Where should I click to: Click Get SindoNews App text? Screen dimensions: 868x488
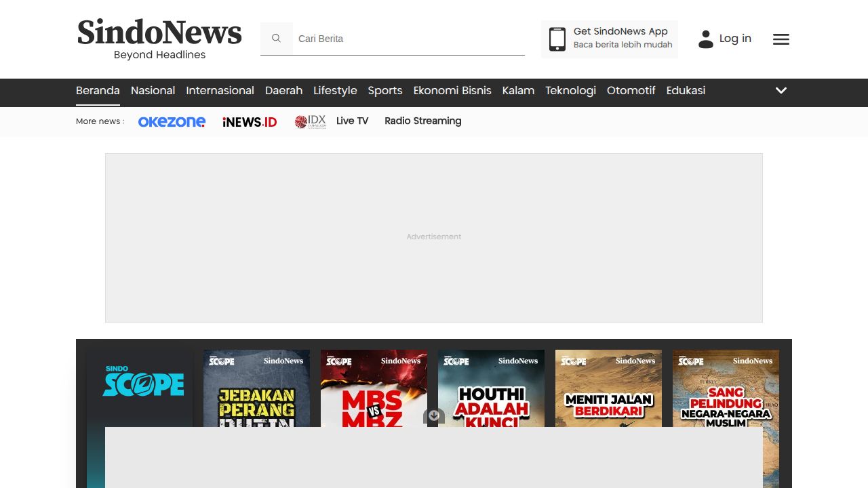(x=620, y=31)
